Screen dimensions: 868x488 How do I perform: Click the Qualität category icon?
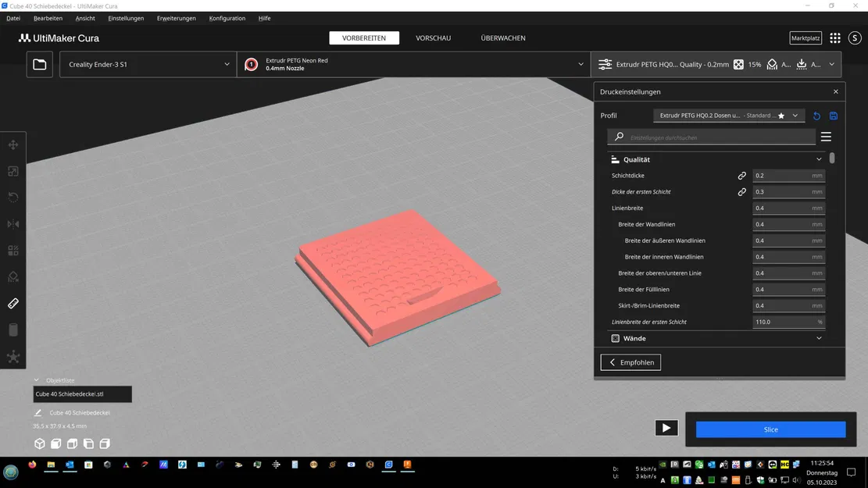615,159
